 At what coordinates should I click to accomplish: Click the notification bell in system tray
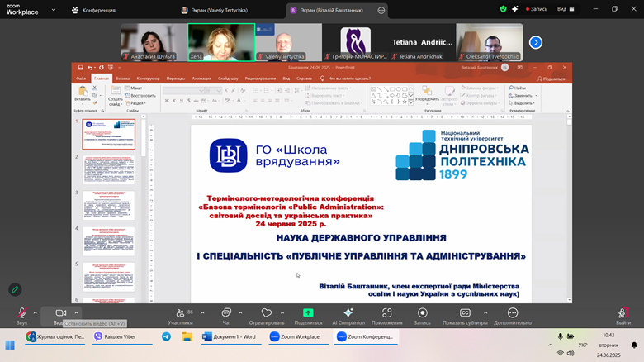coord(634,345)
